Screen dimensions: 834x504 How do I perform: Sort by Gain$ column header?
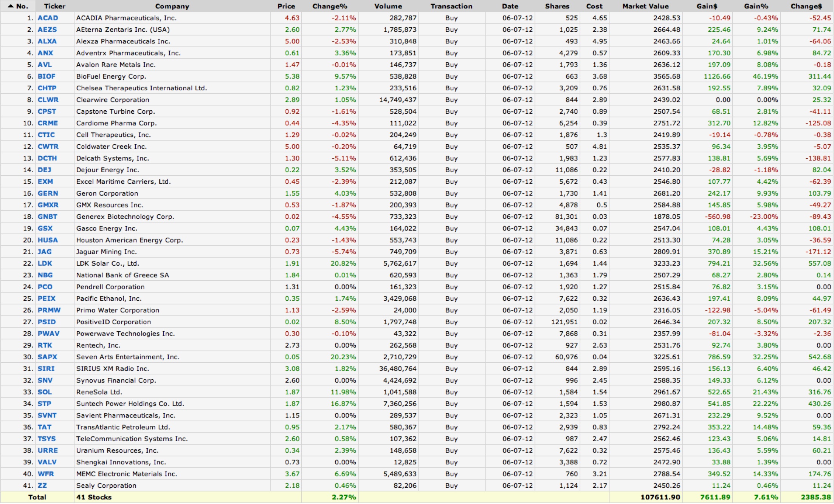click(x=707, y=6)
